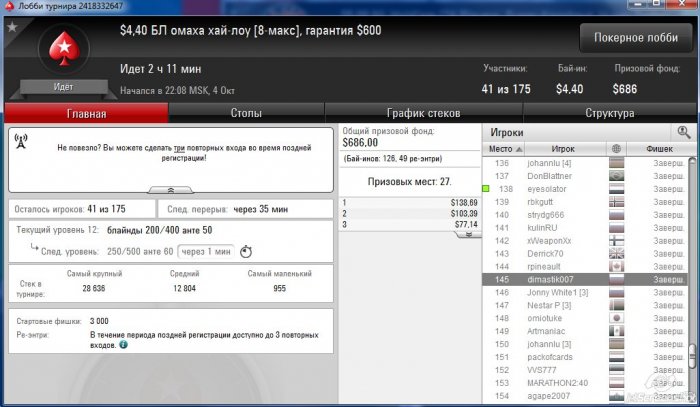Viewport: 700px width, 407px height.
Task: Select player row johannlu [3]
Action: [585, 344]
